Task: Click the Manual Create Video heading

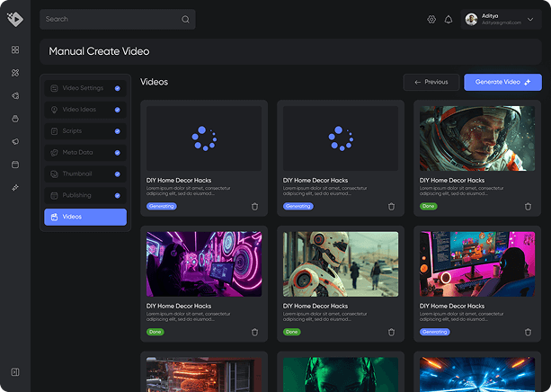Action: click(99, 51)
